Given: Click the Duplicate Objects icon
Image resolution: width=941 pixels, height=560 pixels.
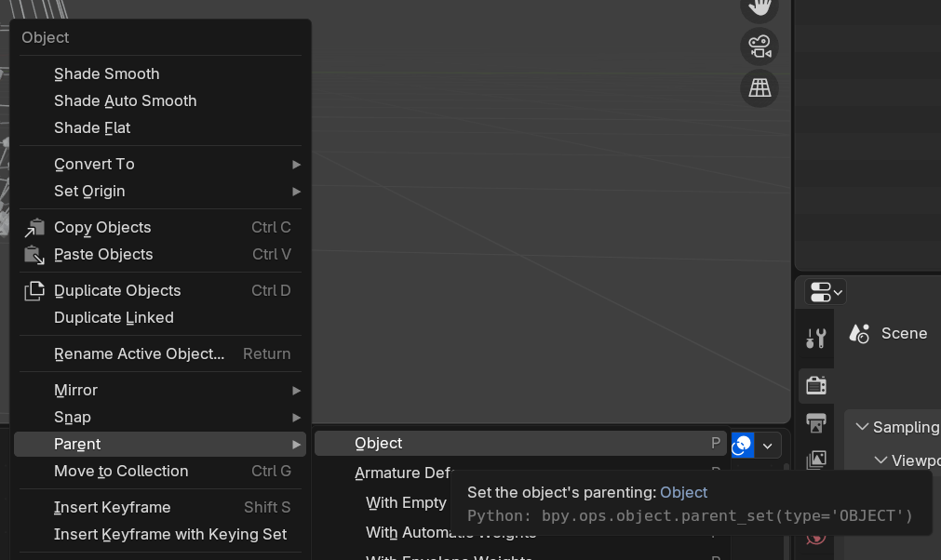Looking at the screenshot, I should 34,290.
